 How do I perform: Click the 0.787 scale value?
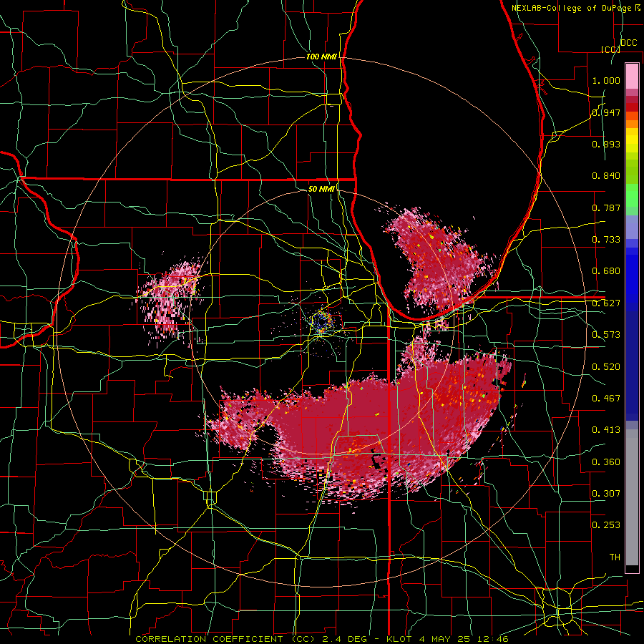click(606, 208)
